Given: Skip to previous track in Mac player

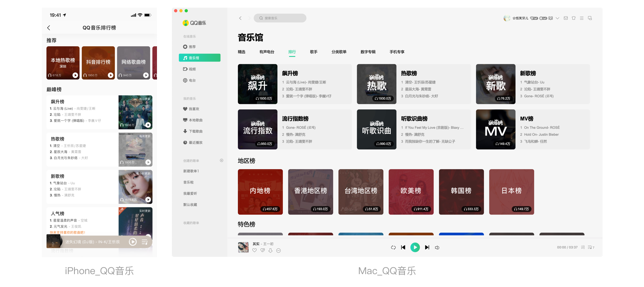Looking at the screenshot, I should point(403,248).
